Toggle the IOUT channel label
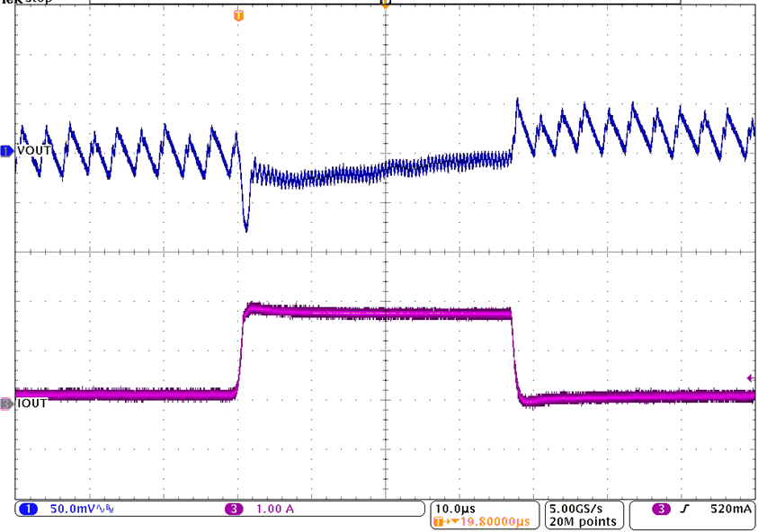 [28, 403]
